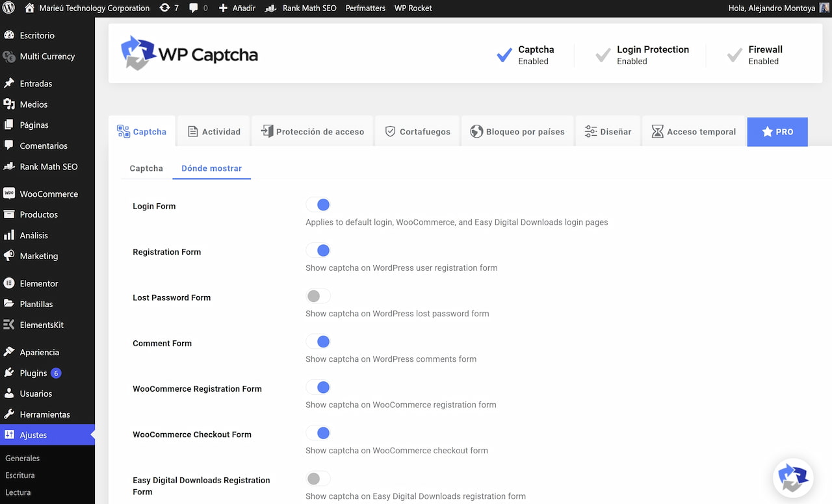Open Multi Currency icon in sidebar

pyautogui.click(x=9, y=57)
